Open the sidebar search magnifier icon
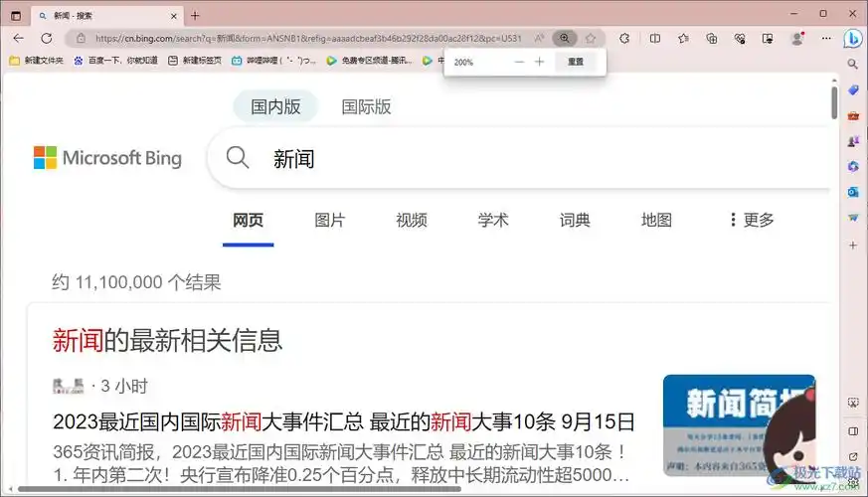Image resolution: width=868 pixels, height=497 pixels. (x=852, y=64)
